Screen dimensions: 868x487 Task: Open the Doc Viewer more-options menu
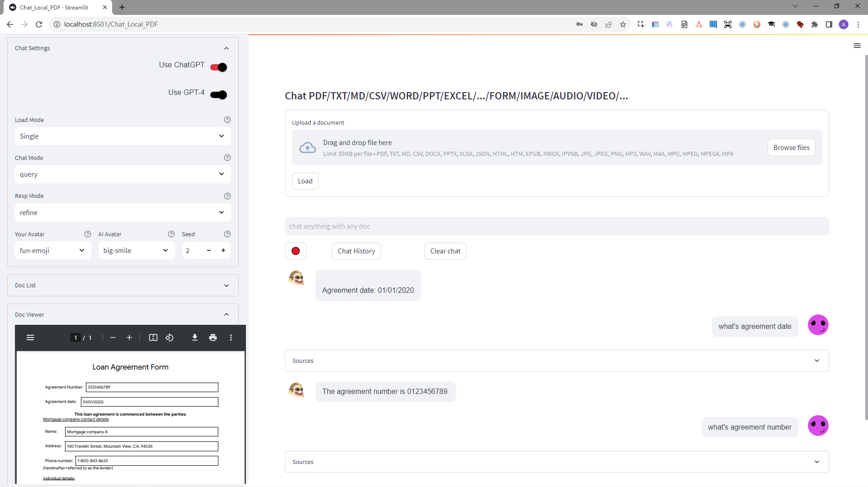pyautogui.click(x=231, y=337)
